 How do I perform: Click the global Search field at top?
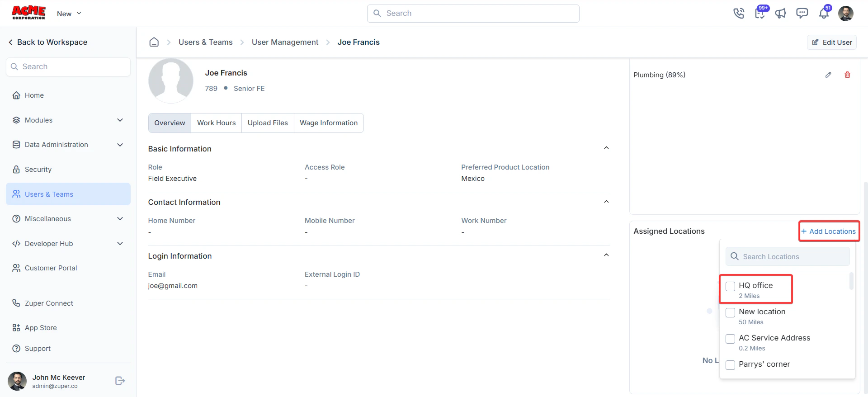tap(473, 14)
